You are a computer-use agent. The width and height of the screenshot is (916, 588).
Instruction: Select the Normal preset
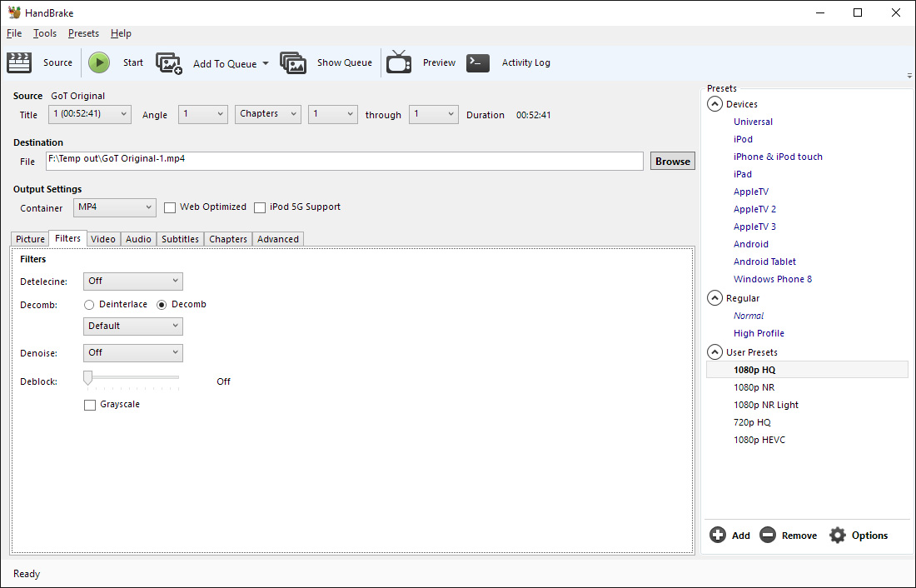tap(749, 316)
